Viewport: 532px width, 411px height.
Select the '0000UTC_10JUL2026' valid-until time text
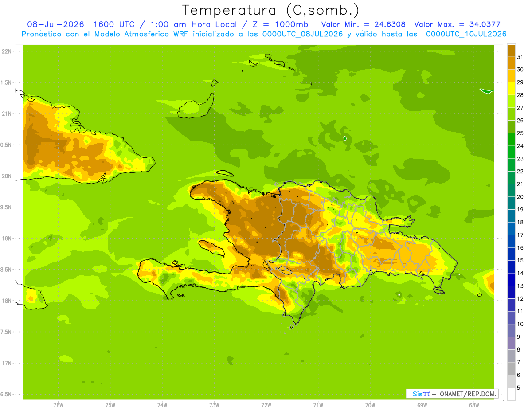click(x=466, y=34)
